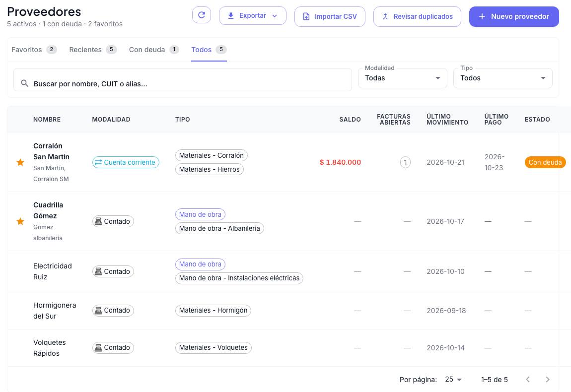Open Revisar duplicados
The width and height of the screenshot is (571, 392).
[417, 16]
